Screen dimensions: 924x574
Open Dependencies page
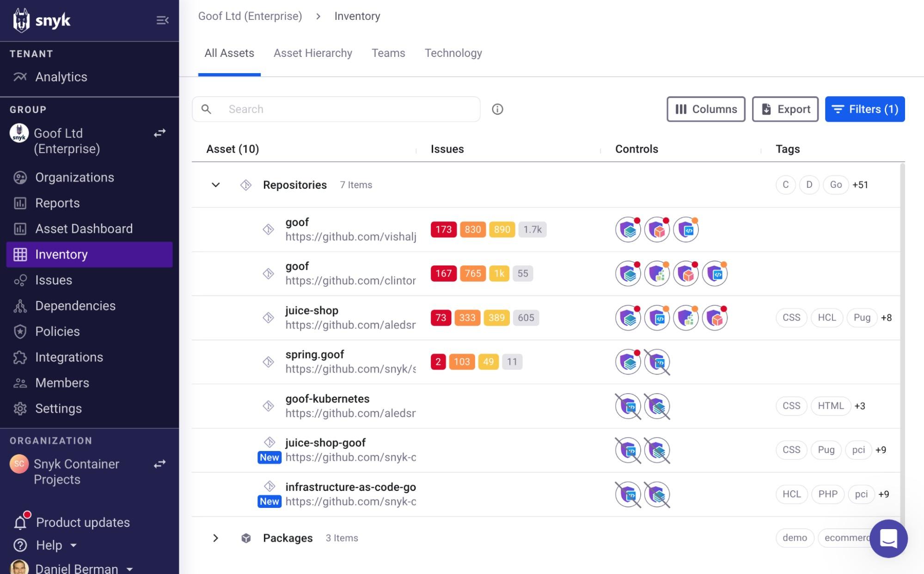click(x=75, y=306)
